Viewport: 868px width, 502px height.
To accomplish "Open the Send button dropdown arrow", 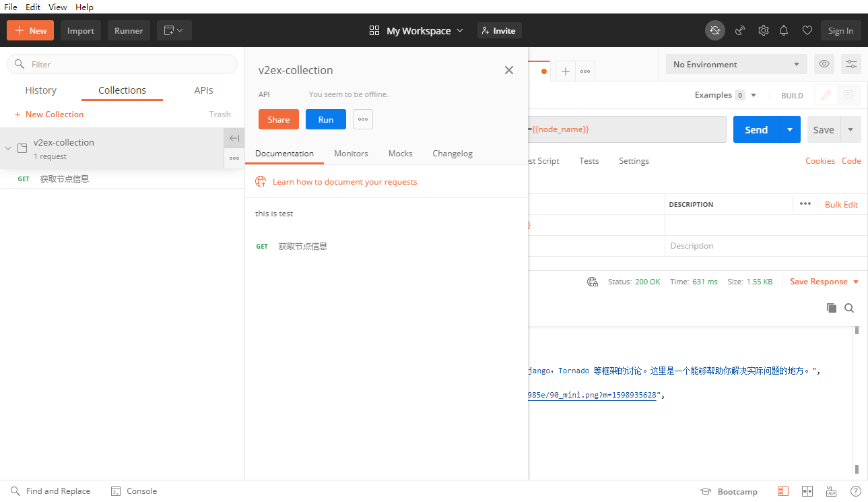I will [x=791, y=129].
